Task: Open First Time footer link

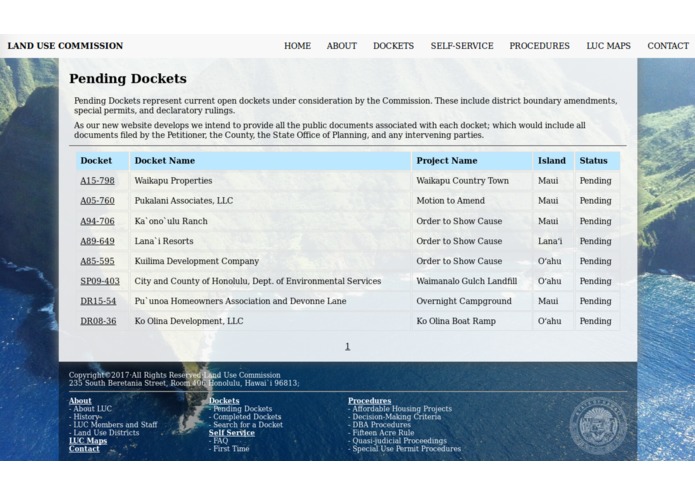Action: click(231, 448)
